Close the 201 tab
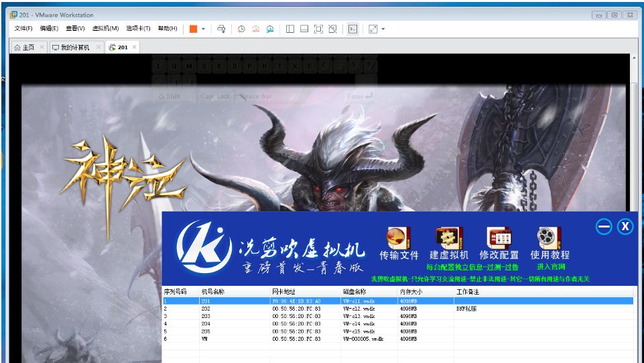This screenshot has height=363, width=644. (x=134, y=47)
